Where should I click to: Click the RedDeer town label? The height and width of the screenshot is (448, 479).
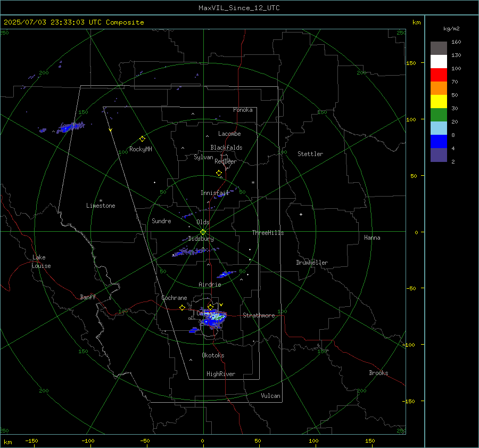(x=226, y=161)
